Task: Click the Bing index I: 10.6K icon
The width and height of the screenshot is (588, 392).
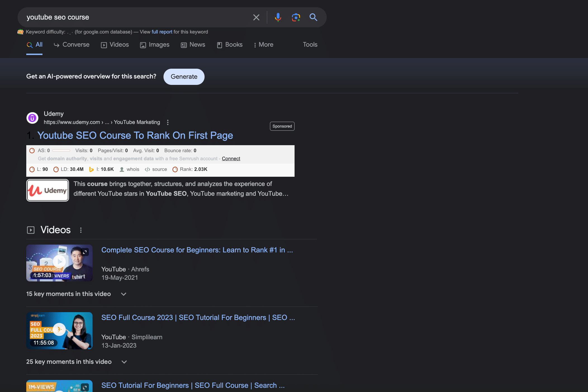Action: (91, 169)
